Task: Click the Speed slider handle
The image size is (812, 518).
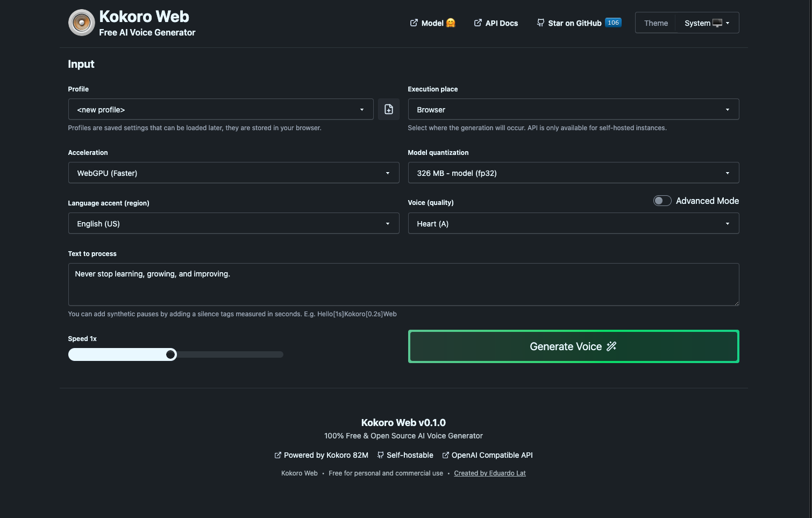Action: (170, 354)
